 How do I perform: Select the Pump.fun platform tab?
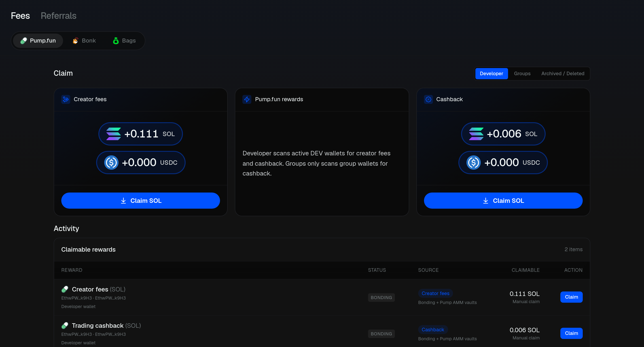[x=38, y=41]
